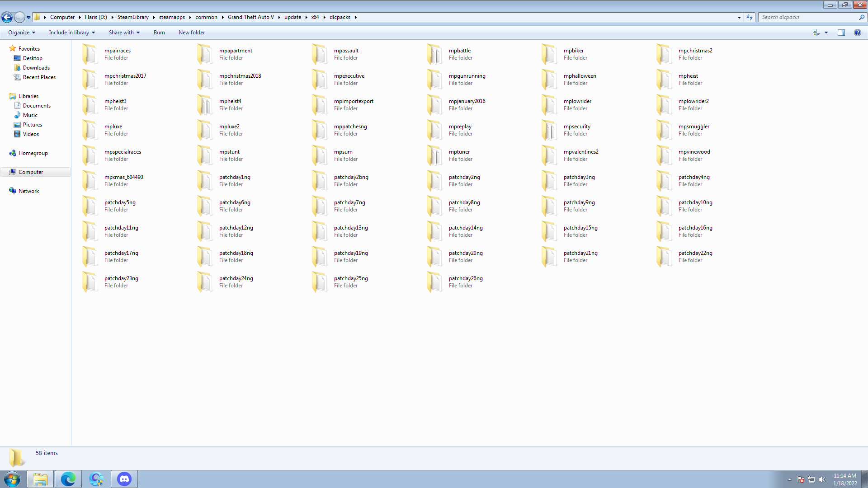
Task: Open Videos library
Action: click(x=31, y=134)
